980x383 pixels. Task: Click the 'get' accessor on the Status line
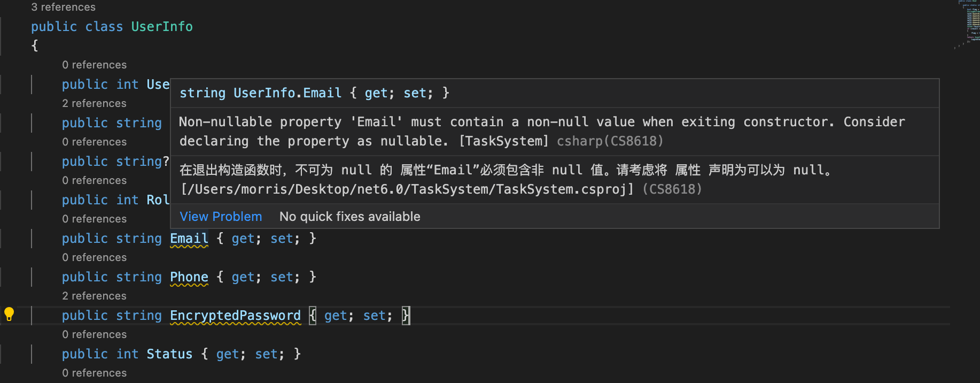228,354
